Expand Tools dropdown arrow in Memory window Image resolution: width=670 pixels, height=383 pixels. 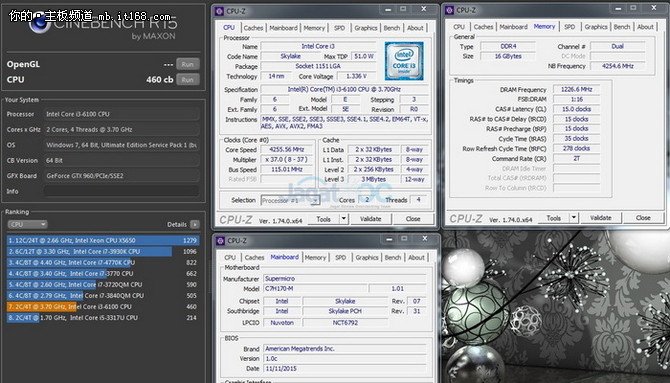[x=573, y=218]
